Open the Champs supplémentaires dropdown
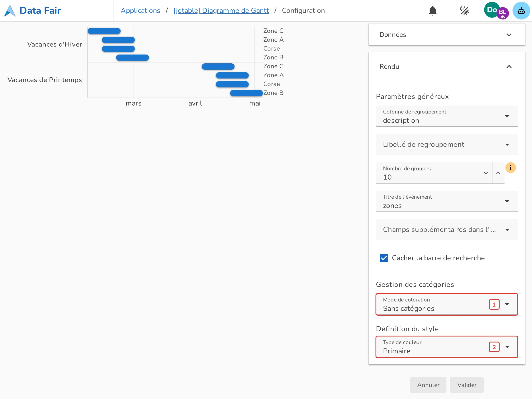 pyautogui.click(x=447, y=230)
